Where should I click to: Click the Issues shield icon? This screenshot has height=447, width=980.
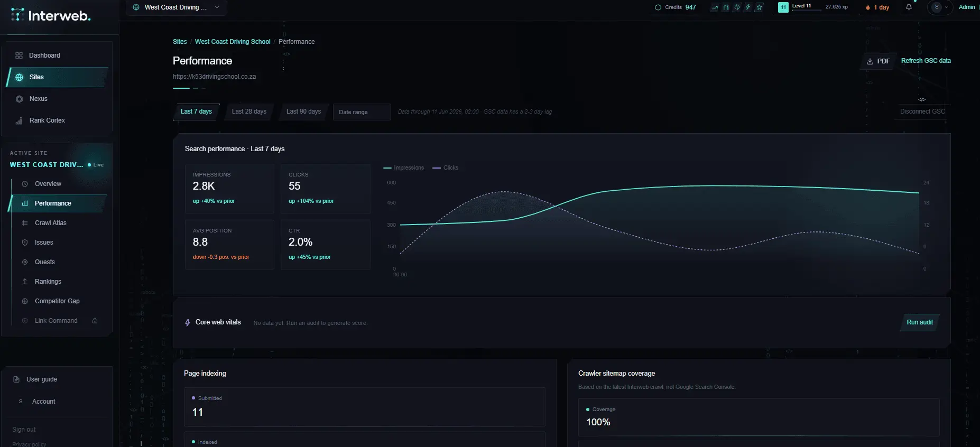25,243
